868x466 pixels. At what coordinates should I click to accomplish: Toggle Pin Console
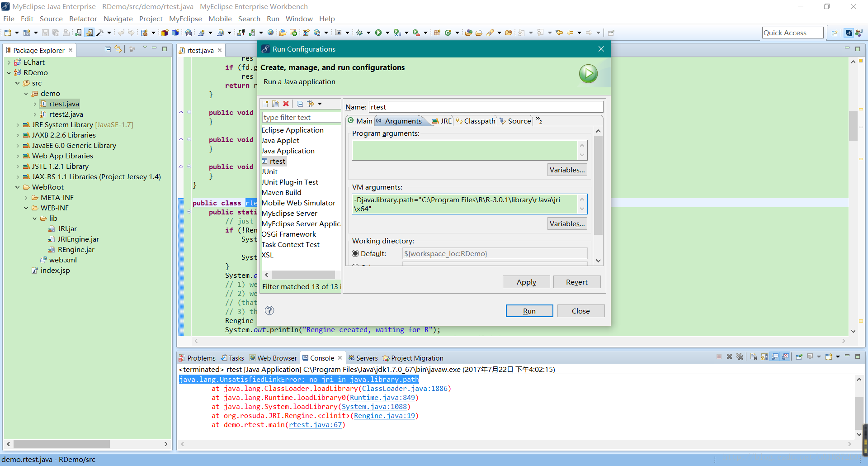coord(799,357)
